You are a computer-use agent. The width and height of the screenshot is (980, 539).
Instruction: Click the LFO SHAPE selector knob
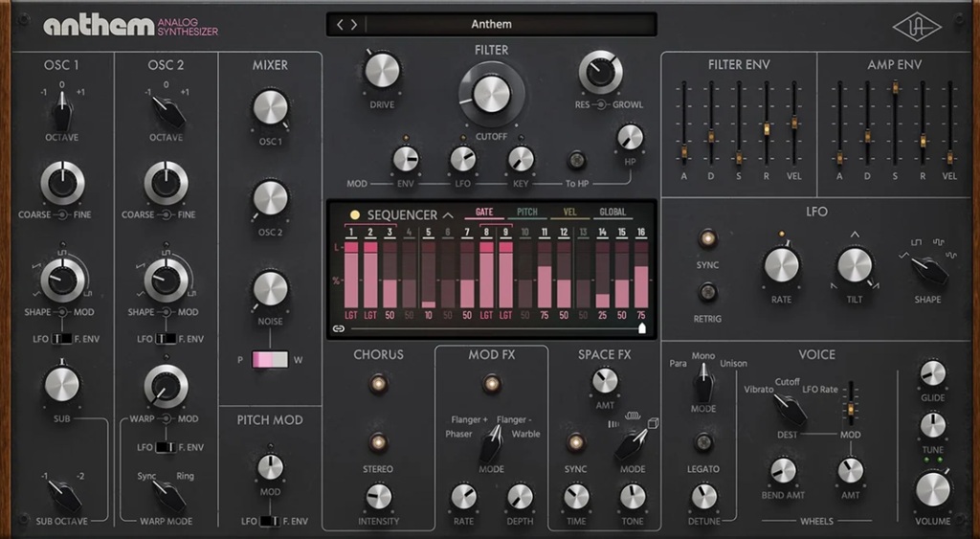928,271
